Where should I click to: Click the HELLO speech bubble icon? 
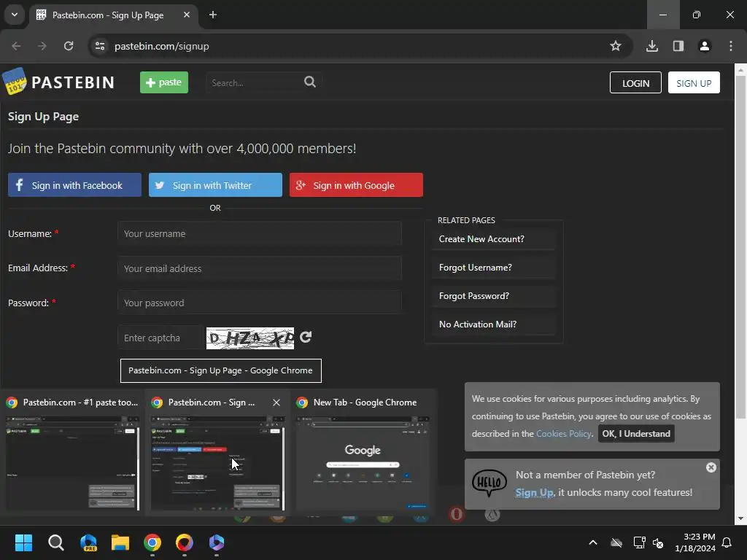[489, 483]
